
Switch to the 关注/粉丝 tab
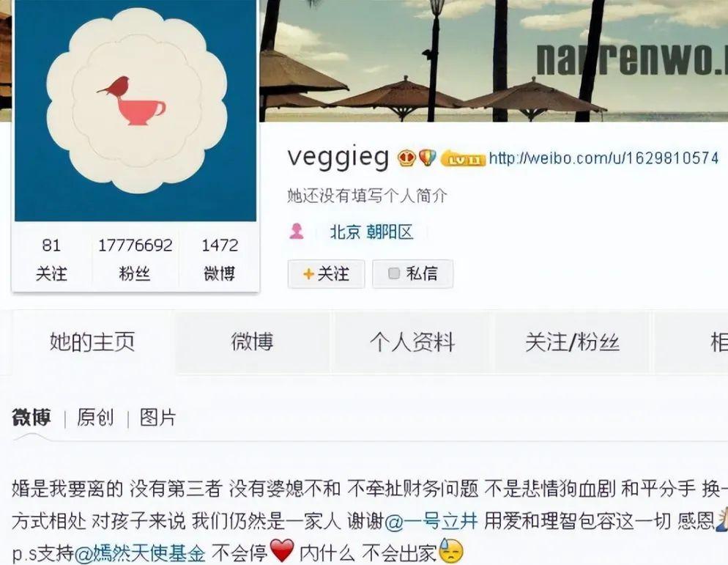click(x=573, y=342)
